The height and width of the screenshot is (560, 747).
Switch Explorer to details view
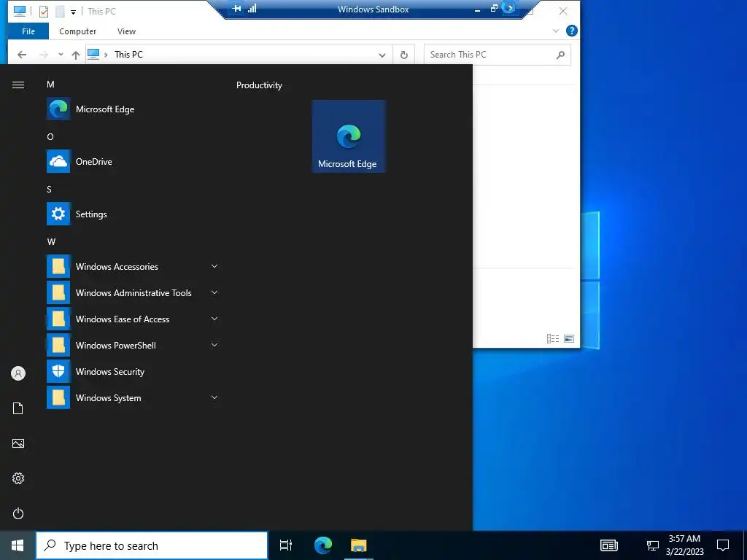553,338
